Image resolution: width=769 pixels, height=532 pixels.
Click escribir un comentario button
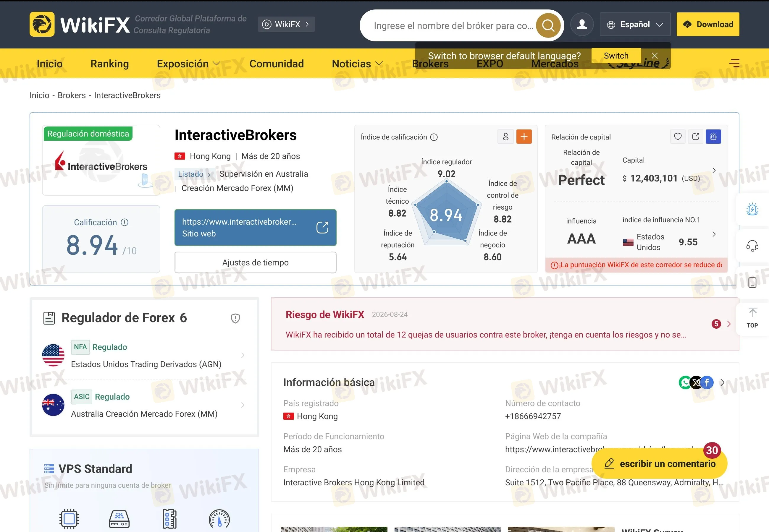(659, 464)
